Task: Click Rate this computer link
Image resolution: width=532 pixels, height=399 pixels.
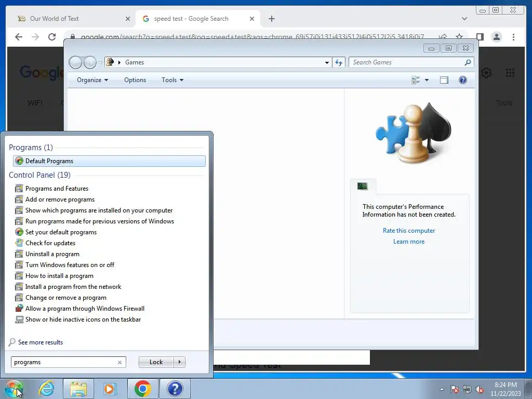Action: click(409, 230)
